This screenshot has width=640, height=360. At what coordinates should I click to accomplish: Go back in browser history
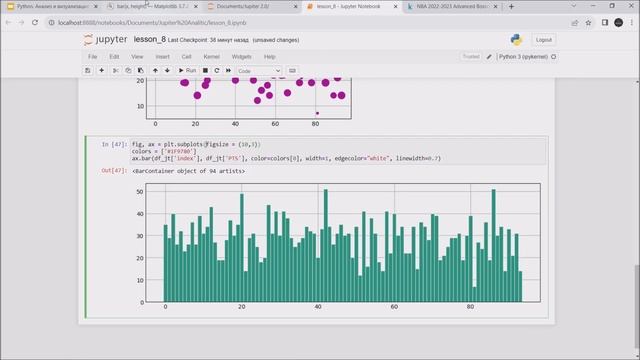(x=9, y=23)
